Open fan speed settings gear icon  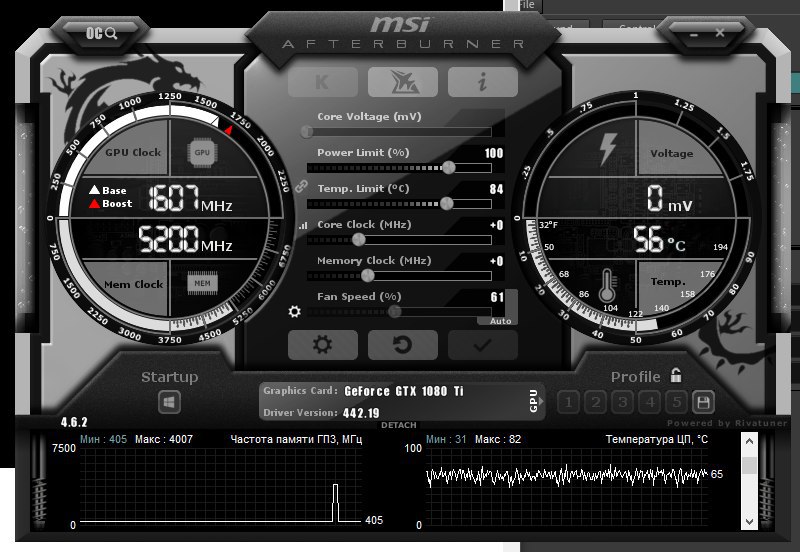294,311
